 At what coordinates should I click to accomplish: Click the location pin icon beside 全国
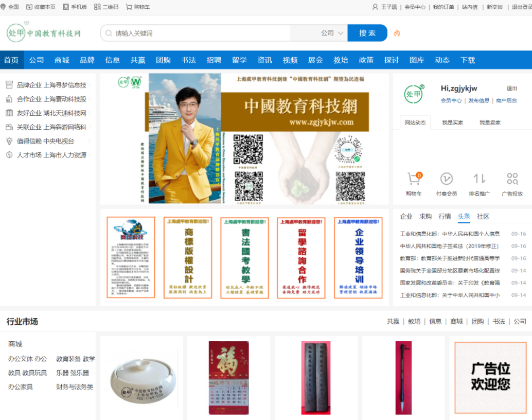tap(3, 7)
